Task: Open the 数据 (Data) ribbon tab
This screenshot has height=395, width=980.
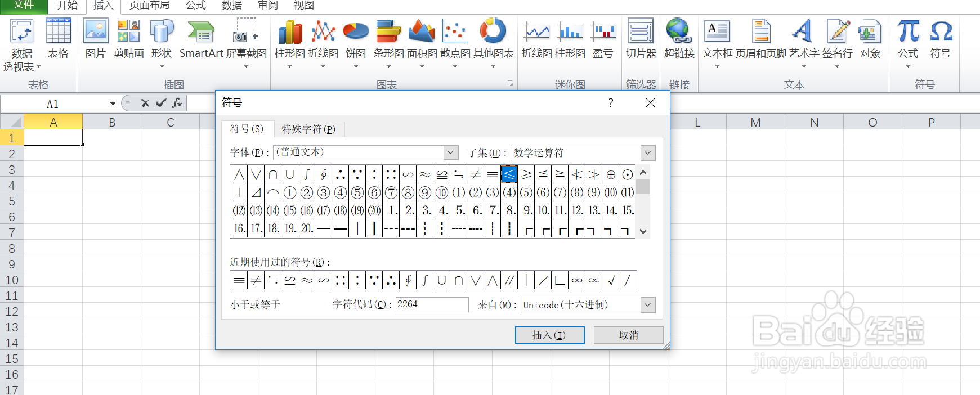Action: 231,6
